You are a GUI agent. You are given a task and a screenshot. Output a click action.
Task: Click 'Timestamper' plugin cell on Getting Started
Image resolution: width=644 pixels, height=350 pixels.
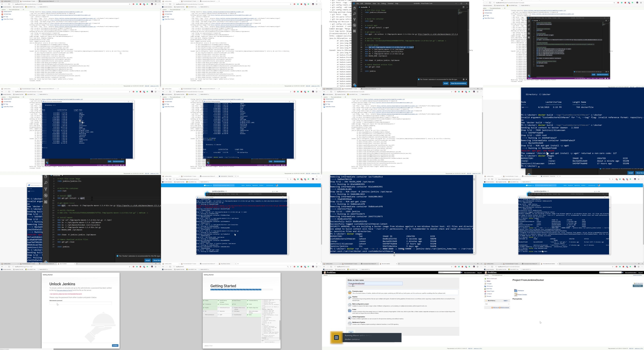point(210,304)
